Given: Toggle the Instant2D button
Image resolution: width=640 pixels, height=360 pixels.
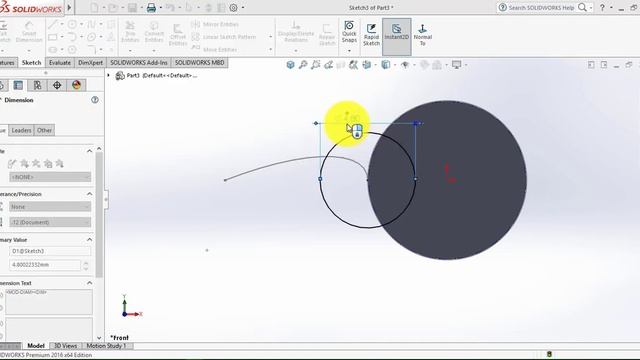Looking at the screenshot, I should point(396,36).
